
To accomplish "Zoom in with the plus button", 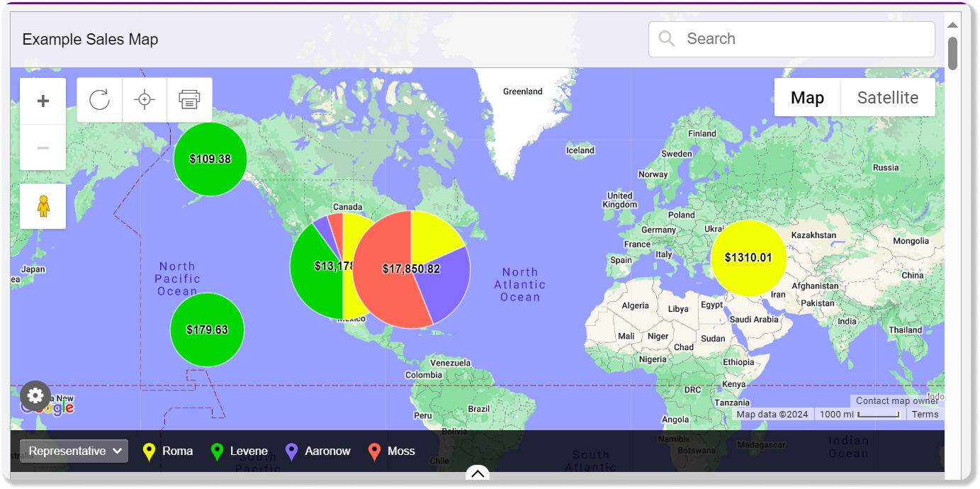I will (x=43, y=101).
